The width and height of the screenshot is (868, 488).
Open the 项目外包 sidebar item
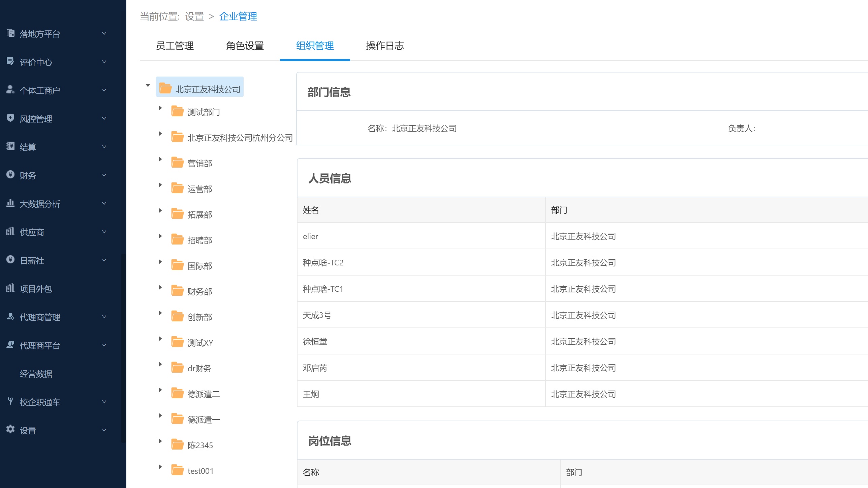tap(36, 289)
